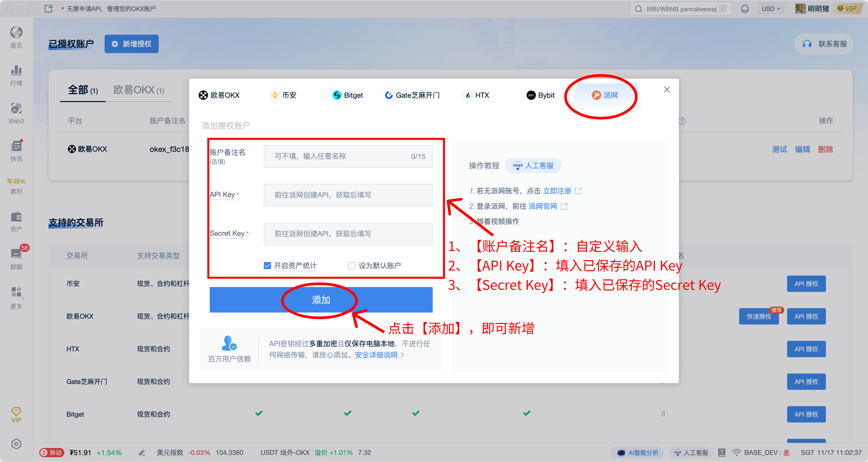Click the 添加 button to add account
This screenshot has width=868, height=462.
[321, 300]
